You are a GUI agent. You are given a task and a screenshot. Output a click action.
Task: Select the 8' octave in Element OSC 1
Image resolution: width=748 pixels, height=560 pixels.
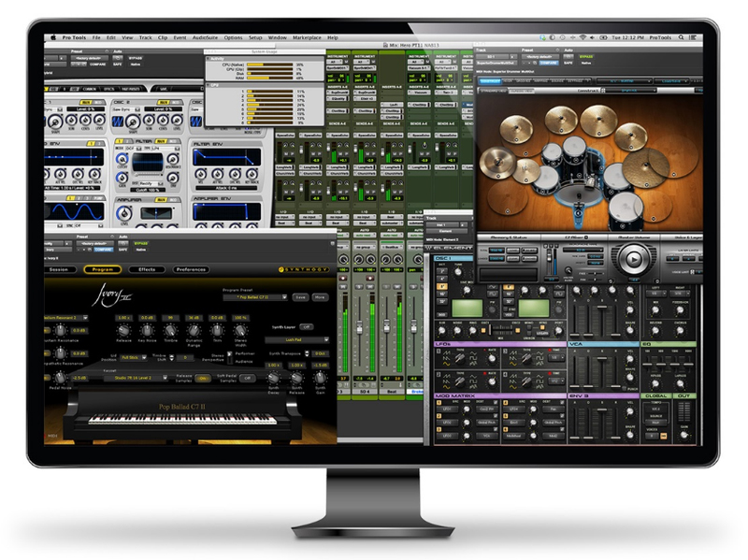(x=442, y=287)
